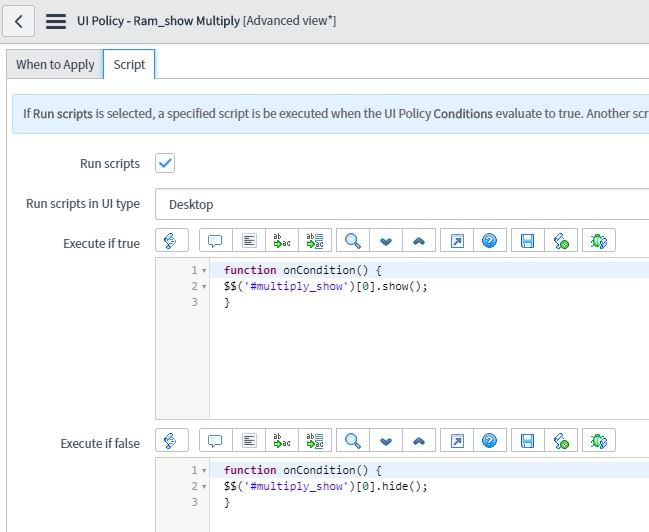Format code in Execute if false editor

pyautogui.click(x=249, y=441)
